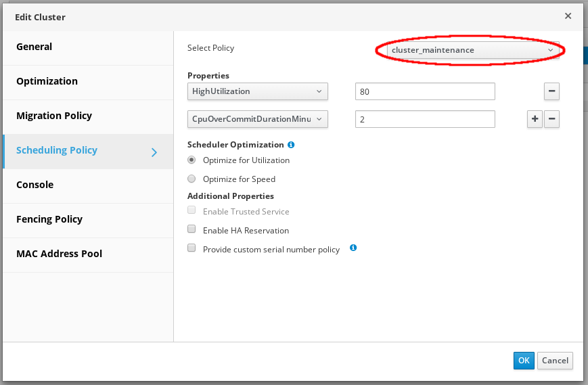588x385 pixels.
Task: Select Optimize for Utilization radio button
Action: click(191, 160)
